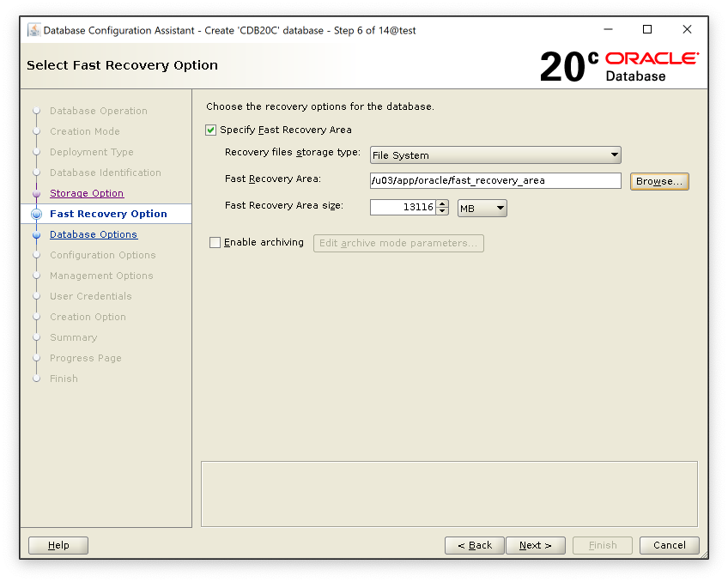728x582 pixels.
Task: Open Database Options step link
Action: click(x=94, y=234)
